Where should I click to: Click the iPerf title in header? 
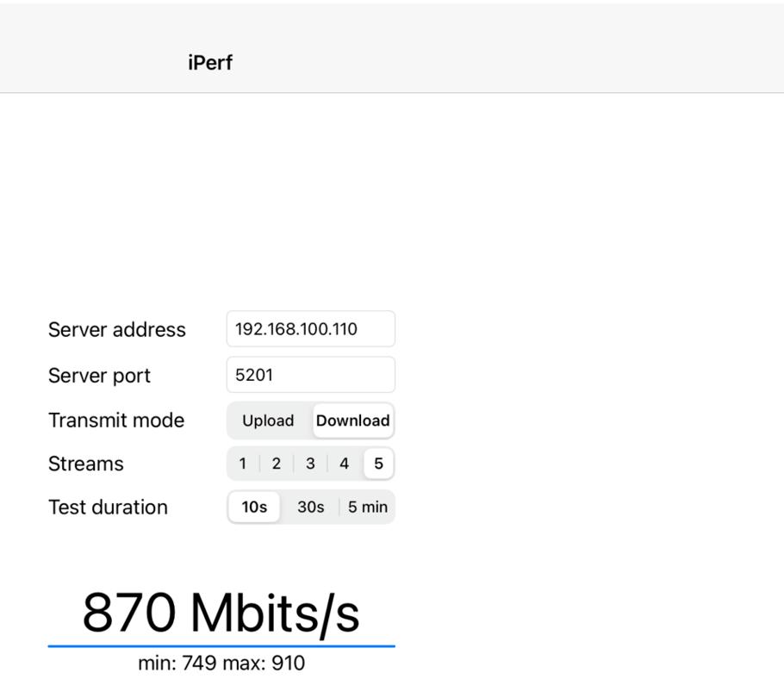pos(210,63)
